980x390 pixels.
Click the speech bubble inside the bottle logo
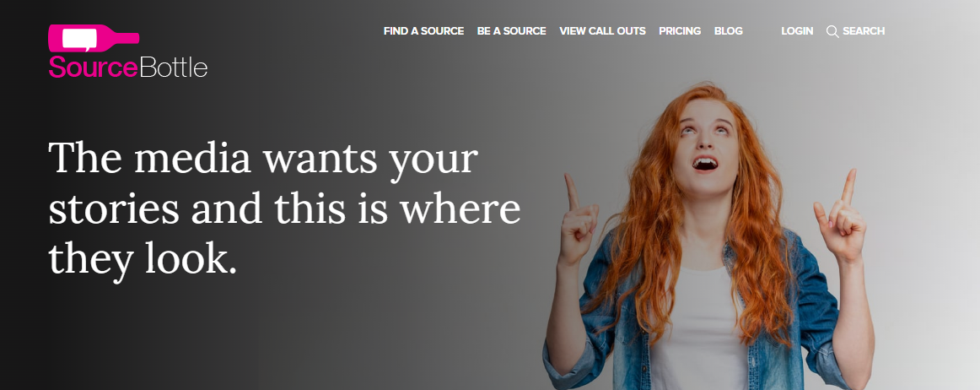(x=79, y=39)
